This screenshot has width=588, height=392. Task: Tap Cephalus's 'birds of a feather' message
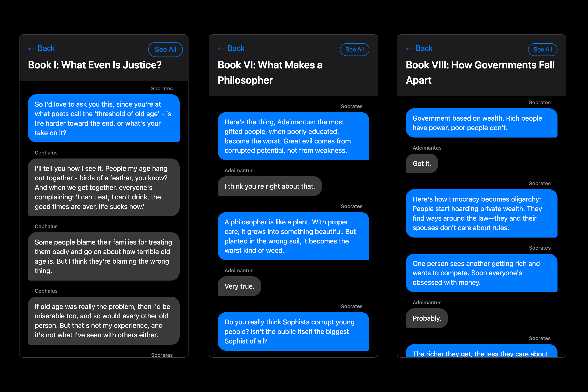tap(104, 187)
